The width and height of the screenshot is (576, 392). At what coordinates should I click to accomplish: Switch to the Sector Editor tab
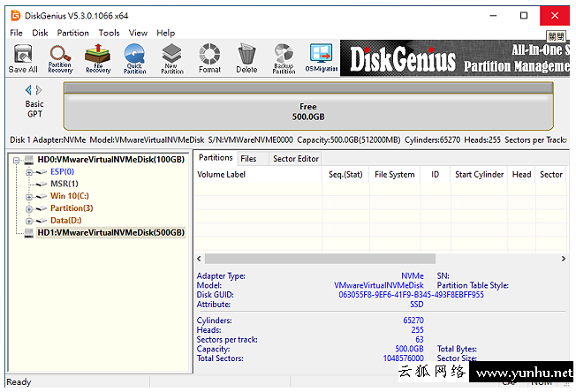point(296,159)
